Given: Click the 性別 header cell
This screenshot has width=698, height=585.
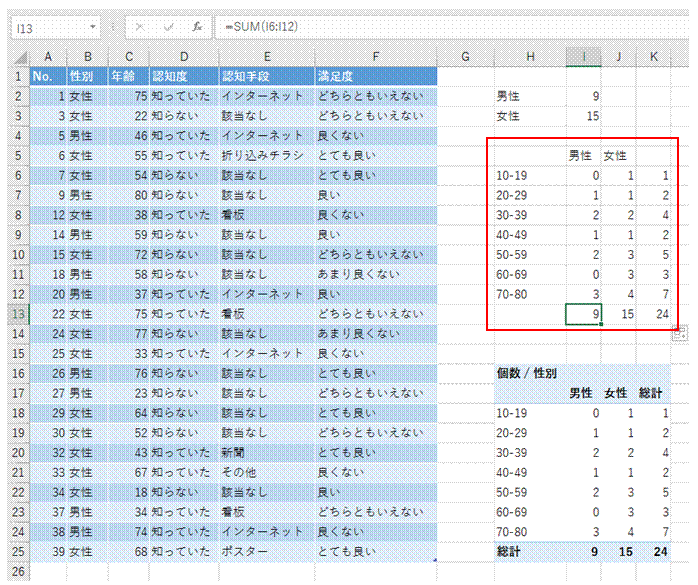Looking at the screenshot, I should tap(87, 77).
